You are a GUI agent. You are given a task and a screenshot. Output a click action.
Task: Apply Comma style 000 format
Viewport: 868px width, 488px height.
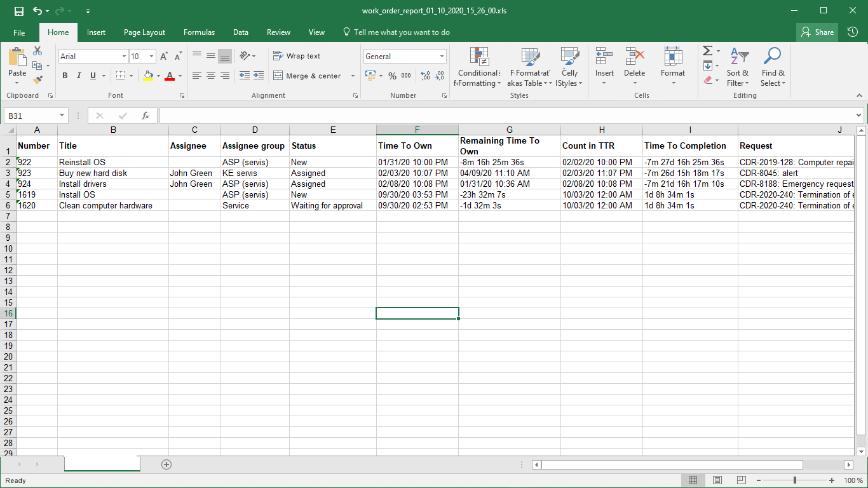click(406, 76)
